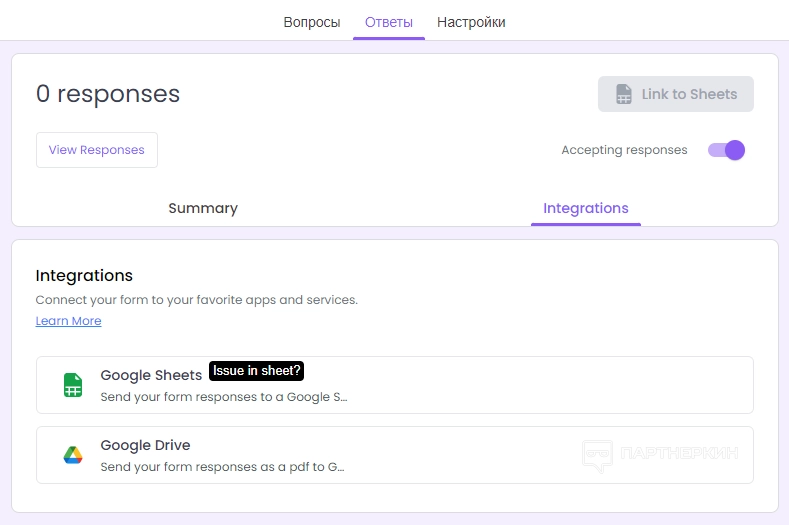Viewport: 789px width, 525px height.
Task: Select the Summary tab
Action: [x=203, y=208]
